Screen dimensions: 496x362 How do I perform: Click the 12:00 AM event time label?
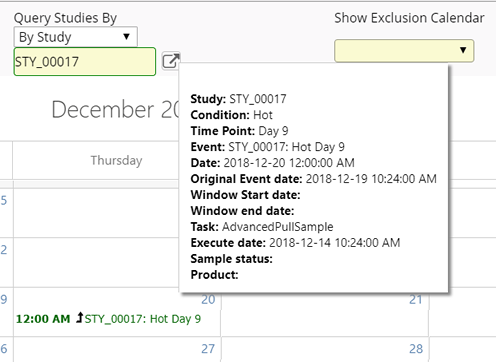(43, 319)
